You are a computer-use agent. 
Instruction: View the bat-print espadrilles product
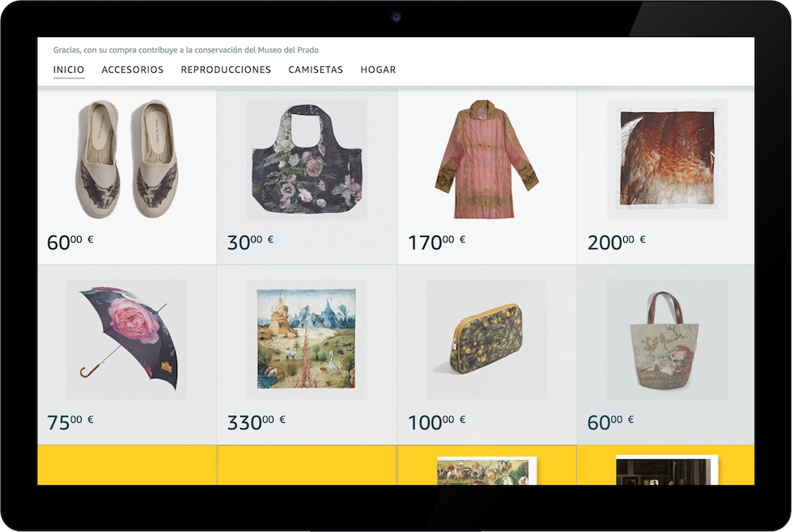click(x=127, y=158)
